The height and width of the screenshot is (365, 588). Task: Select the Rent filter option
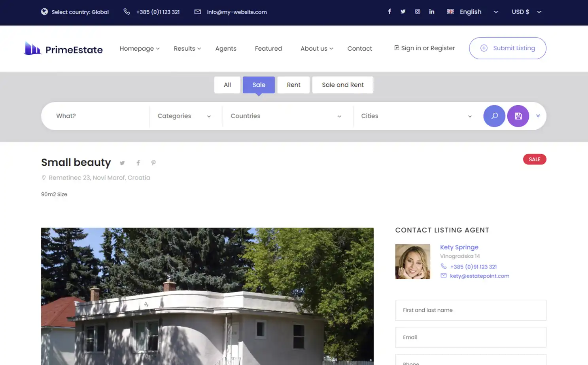pyautogui.click(x=293, y=85)
